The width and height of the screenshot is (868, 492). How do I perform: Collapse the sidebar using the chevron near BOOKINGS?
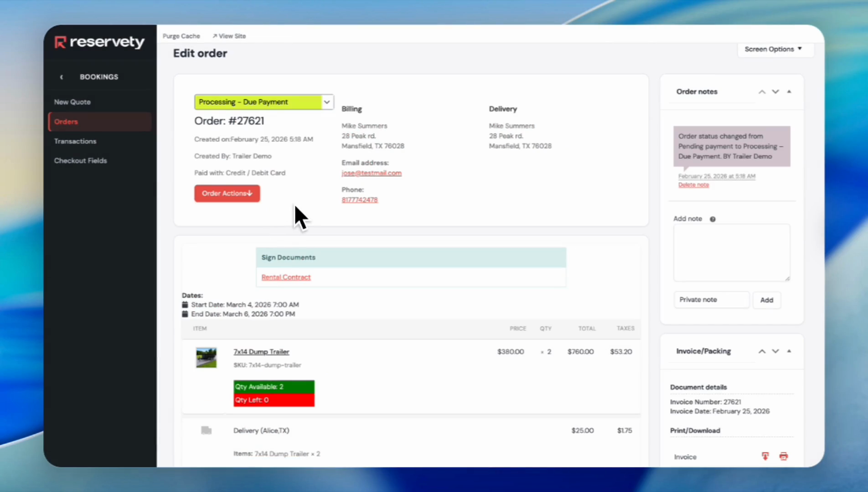pyautogui.click(x=62, y=77)
